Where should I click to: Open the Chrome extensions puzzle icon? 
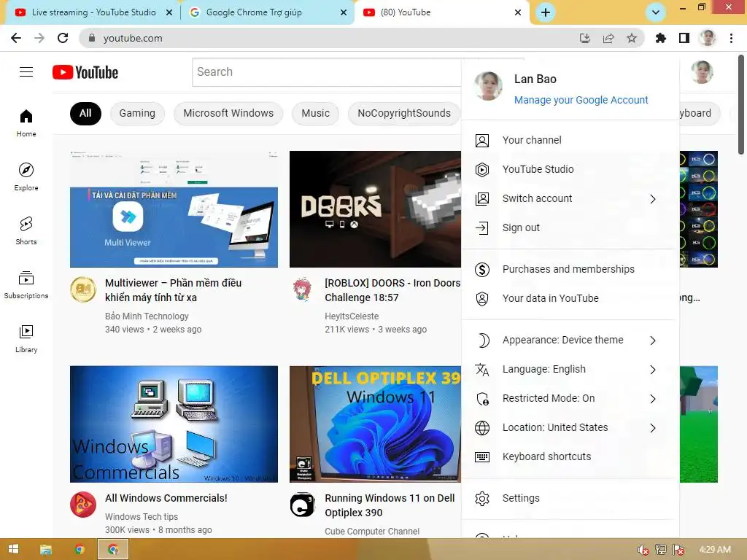[661, 38]
